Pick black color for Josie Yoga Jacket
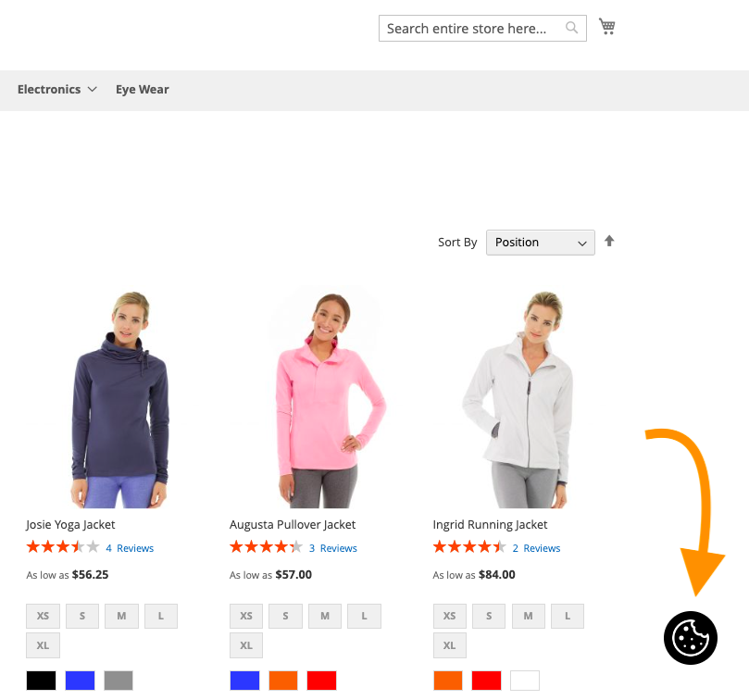Viewport: 749px width, 700px height. pyautogui.click(x=41, y=681)
